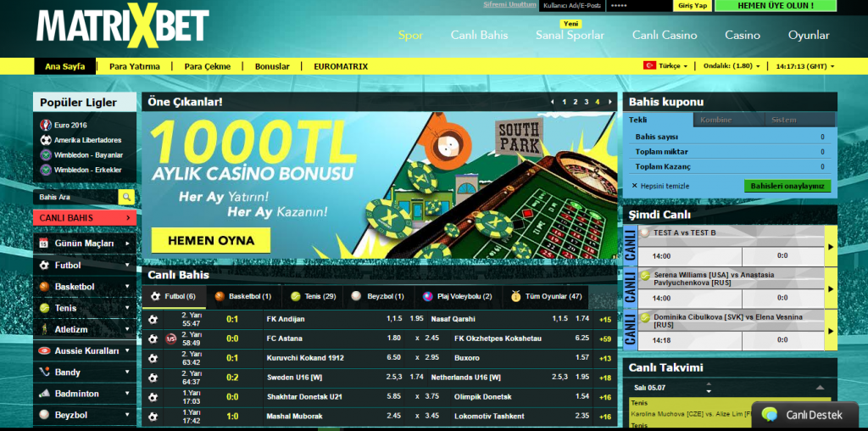Click the HEMEN ÜYE OLUN ! button
Viewport: 868px width, 431px height.
[x=776, y=6]
